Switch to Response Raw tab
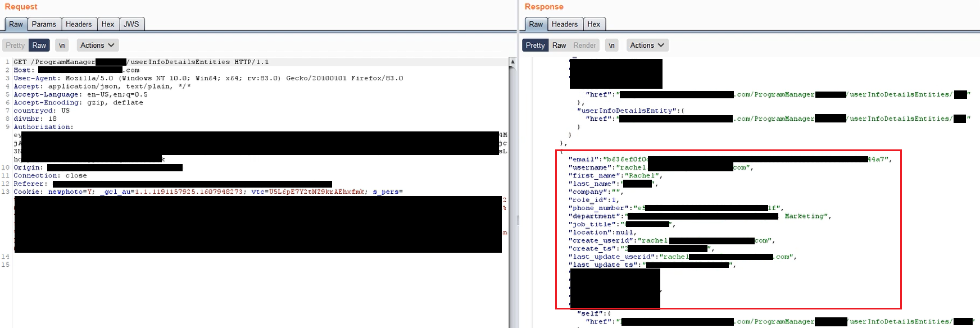 pyautogui.click(x=536, y=24)
